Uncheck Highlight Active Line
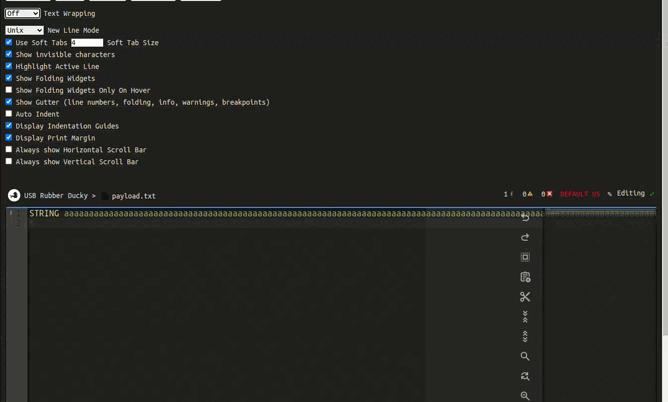The height and width of the screenshot is (402, 668). pos(9,66)
